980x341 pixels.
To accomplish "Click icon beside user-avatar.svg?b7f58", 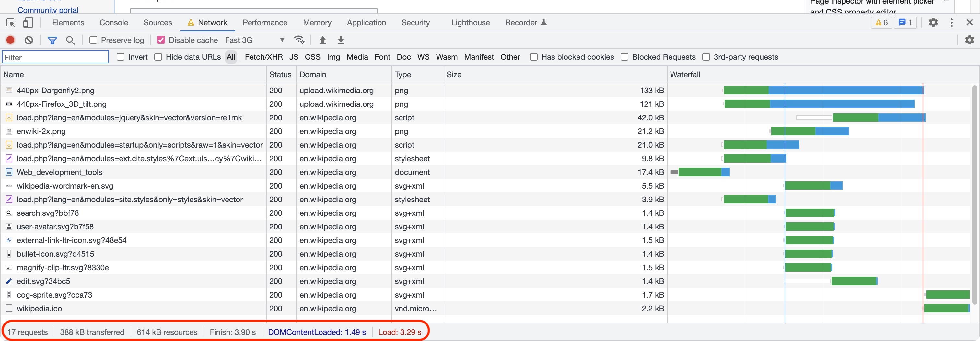I will coord(9,227).
